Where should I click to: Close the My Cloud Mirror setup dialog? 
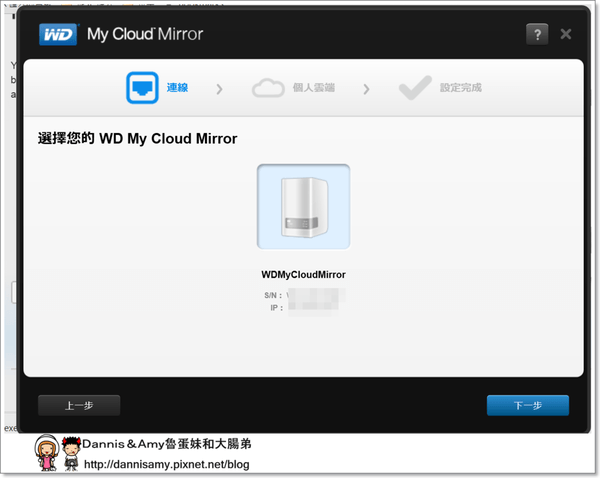point(566,34)
